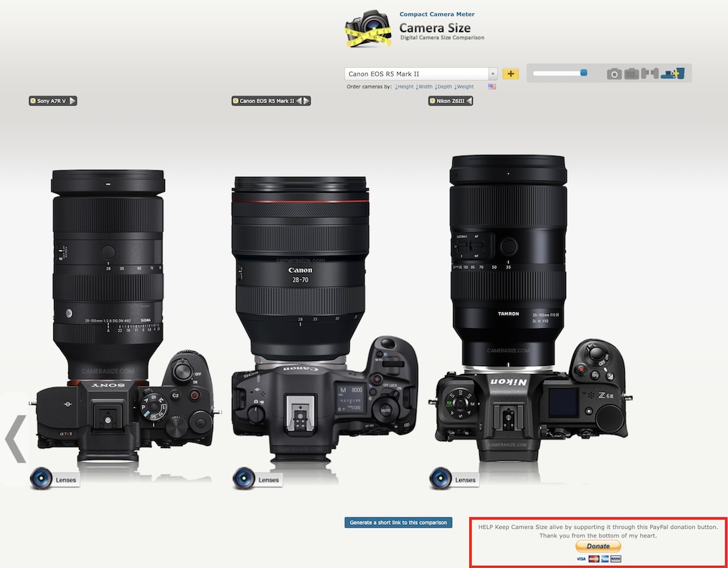This screenshot has width=728, height=568.
Task: Order cameras by Depth
Action: (x=444, y=87)
